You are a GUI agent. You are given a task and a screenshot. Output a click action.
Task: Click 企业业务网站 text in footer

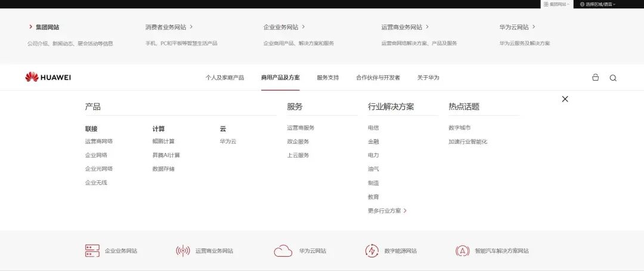click(120, 251)
